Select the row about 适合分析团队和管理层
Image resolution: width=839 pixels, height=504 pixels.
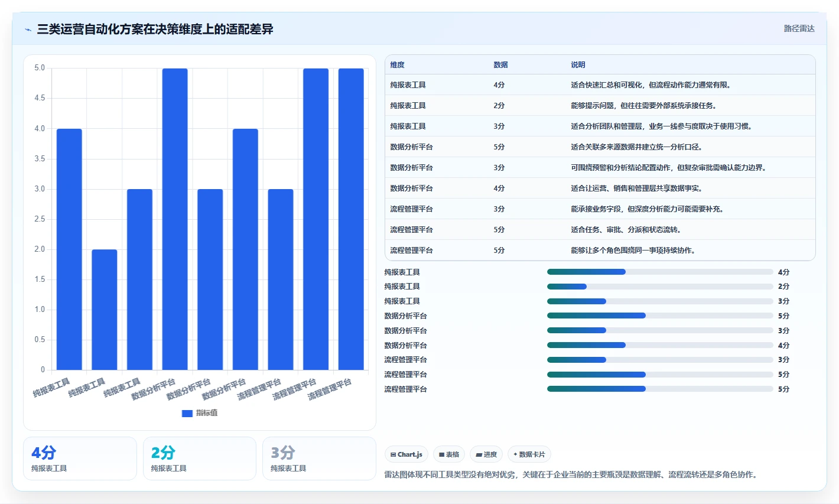tap(600, 126)
